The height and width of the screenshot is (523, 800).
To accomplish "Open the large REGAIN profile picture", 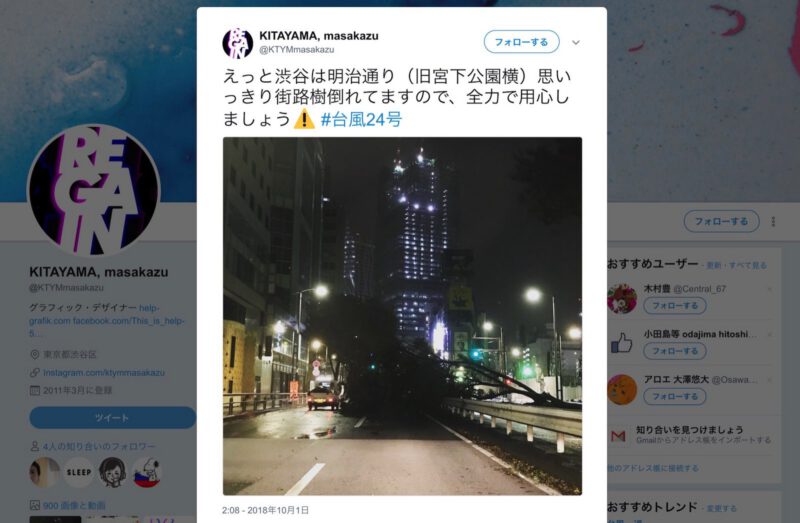I will 94,191.
